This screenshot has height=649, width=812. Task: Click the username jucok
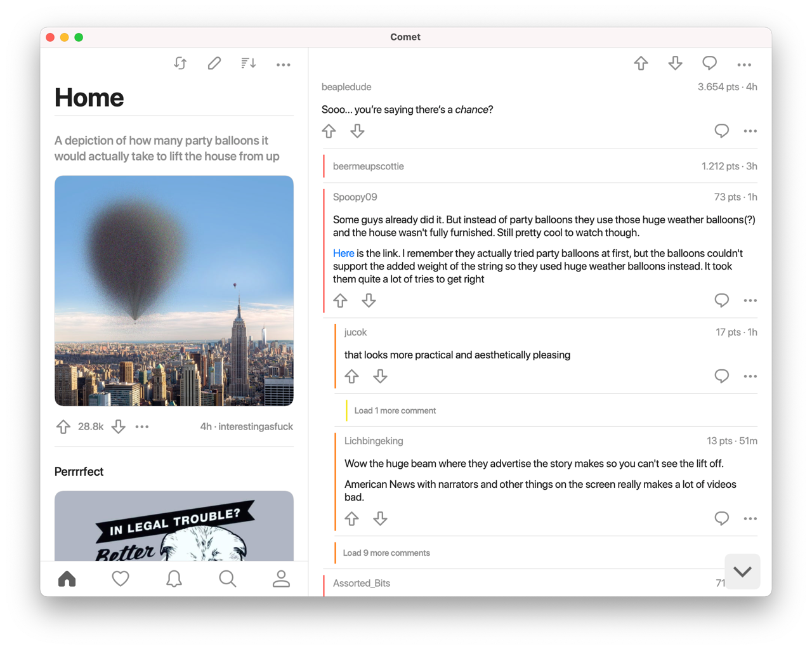[x=355, y=332]
